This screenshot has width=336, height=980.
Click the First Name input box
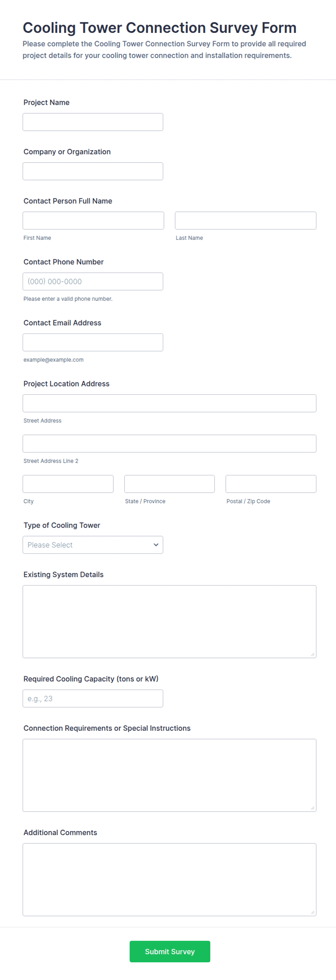[x=93, y=221]
